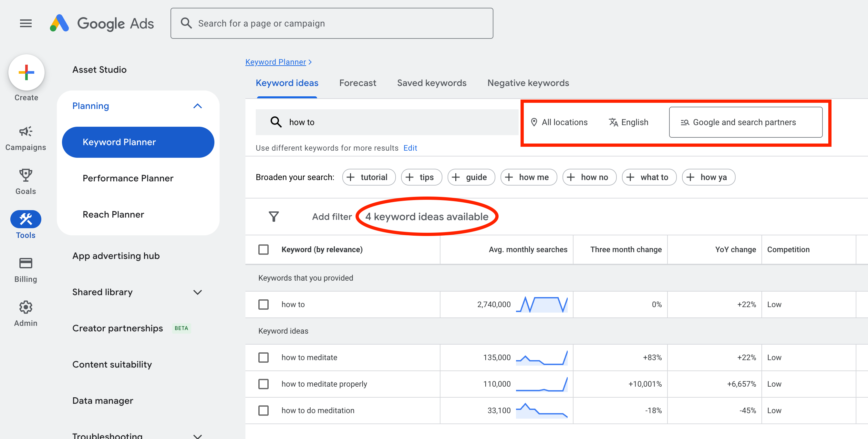This screenshot has width=868, height=439.
Task: Open Reach Planner
Action: pyautogui.click(x=113, y=214)
